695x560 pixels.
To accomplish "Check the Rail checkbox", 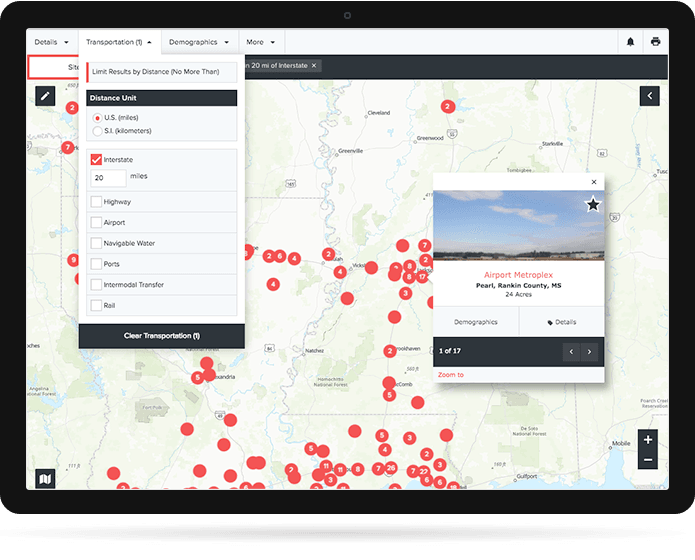I will (96, 305).
